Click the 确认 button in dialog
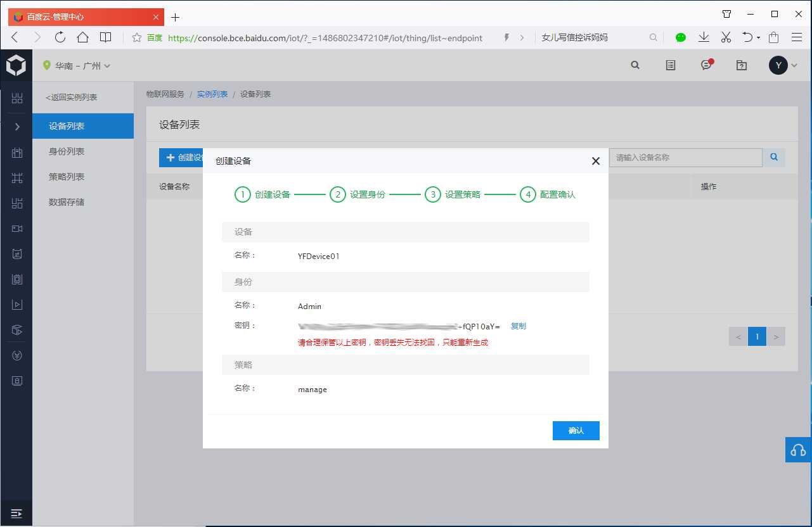 click(x=576, y=431)
